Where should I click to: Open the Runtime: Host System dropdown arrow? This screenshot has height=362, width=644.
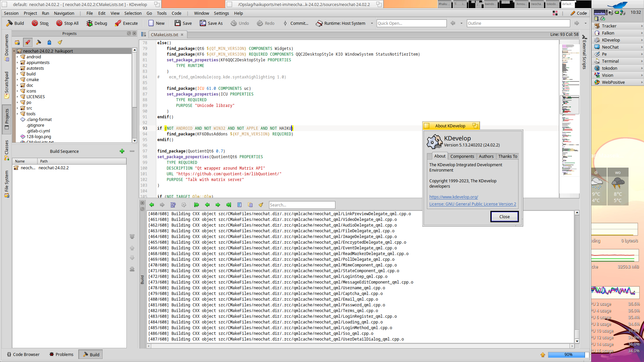pyautogui.click(x=372, y=23)
